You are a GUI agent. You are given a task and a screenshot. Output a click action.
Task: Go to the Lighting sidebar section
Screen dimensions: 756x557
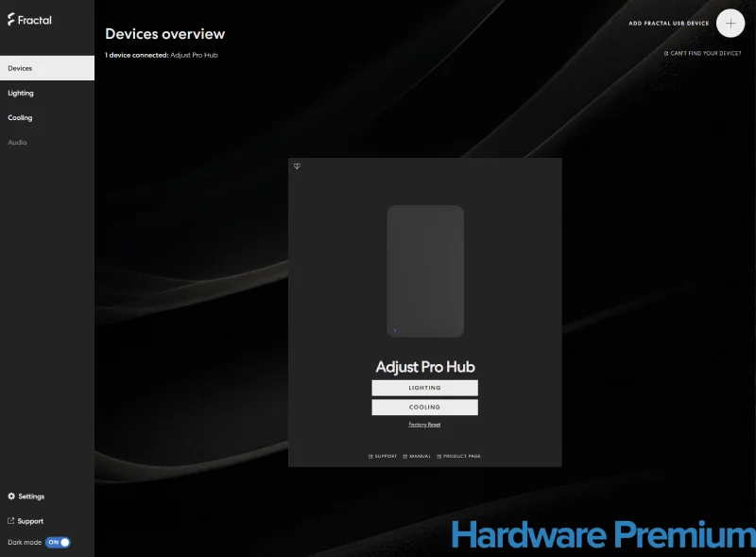point(21,94)
